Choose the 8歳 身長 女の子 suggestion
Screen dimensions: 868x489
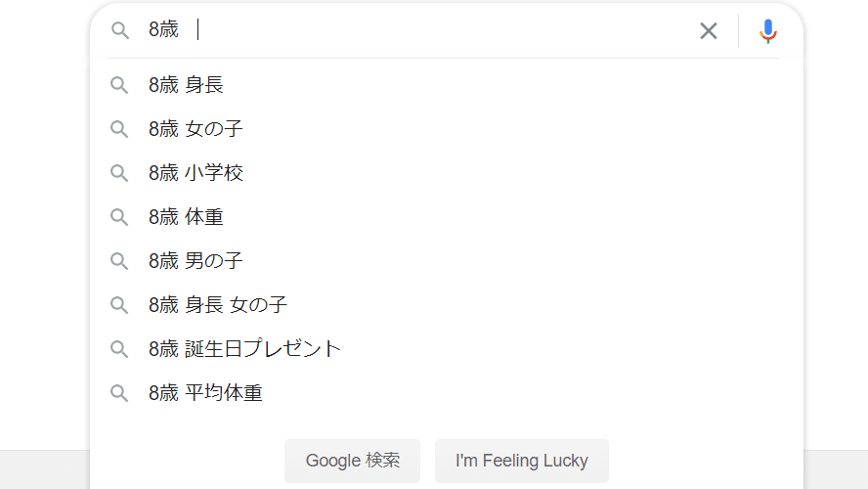coord(446,304)
